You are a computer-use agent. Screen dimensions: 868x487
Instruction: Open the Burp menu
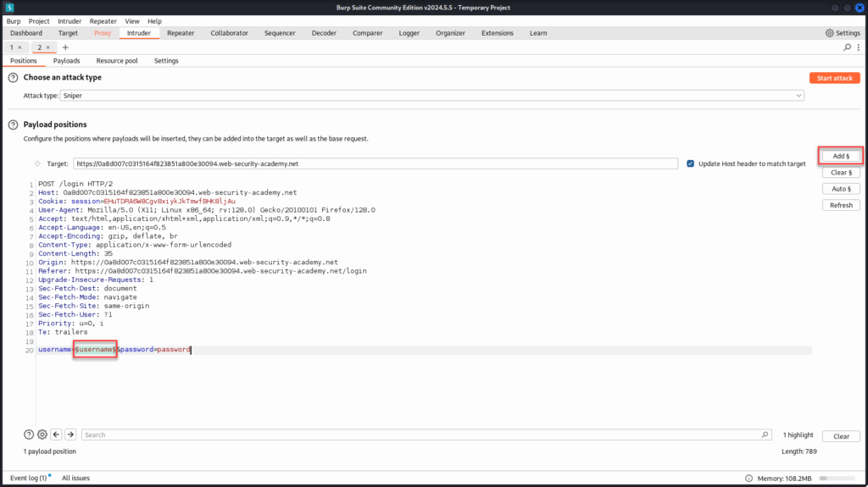click(x=14, y=21)
